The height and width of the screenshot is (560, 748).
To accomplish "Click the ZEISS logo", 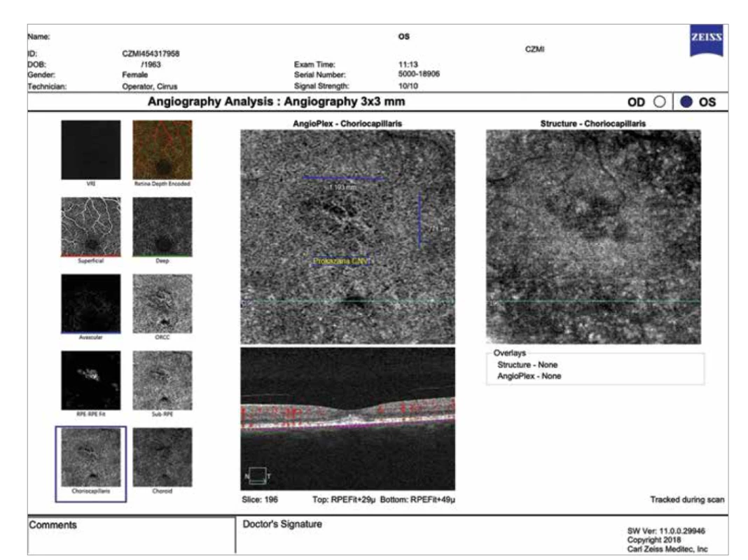I will click(x=706, y=41).
